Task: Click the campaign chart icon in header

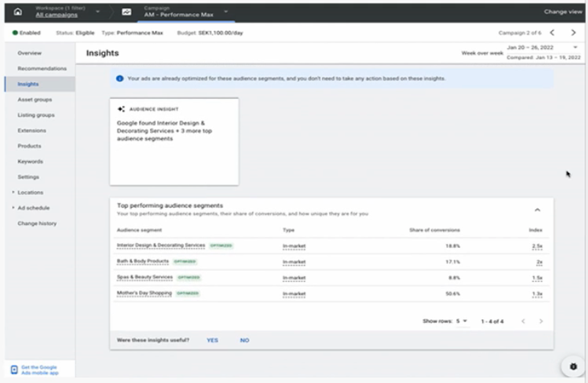Action: (126, 12)
